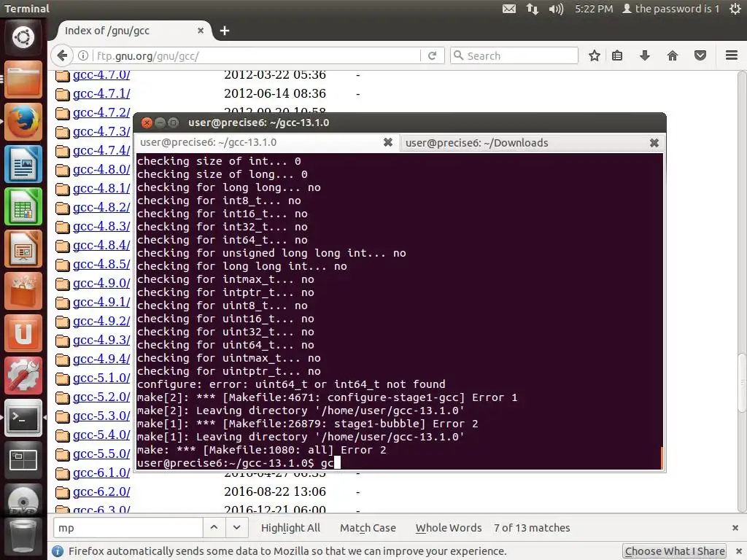Open mail indicator in top panel
The image size is (747, 560).
point(508,9)
